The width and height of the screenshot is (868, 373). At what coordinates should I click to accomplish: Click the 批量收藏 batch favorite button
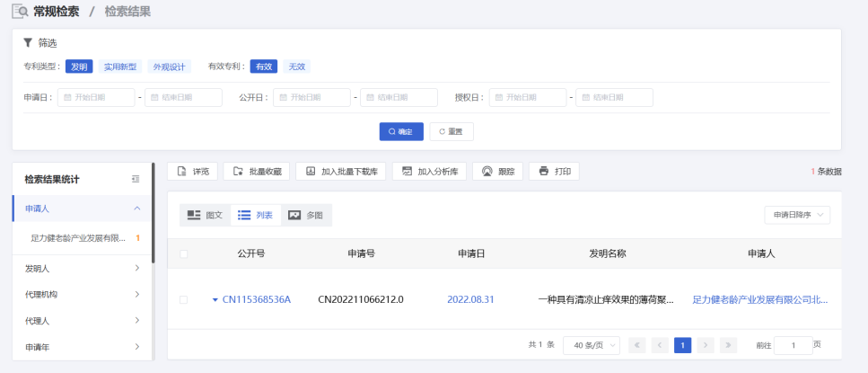coord(256,172)
